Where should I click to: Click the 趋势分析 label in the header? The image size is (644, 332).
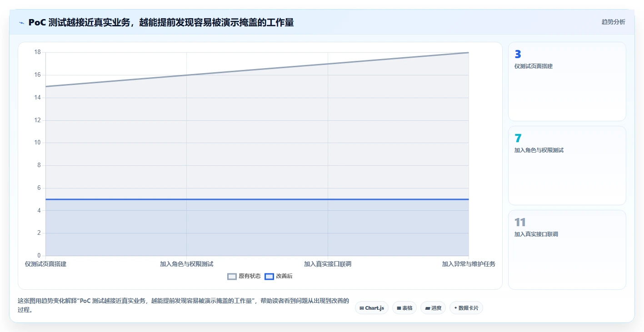(x=613, y=22)
